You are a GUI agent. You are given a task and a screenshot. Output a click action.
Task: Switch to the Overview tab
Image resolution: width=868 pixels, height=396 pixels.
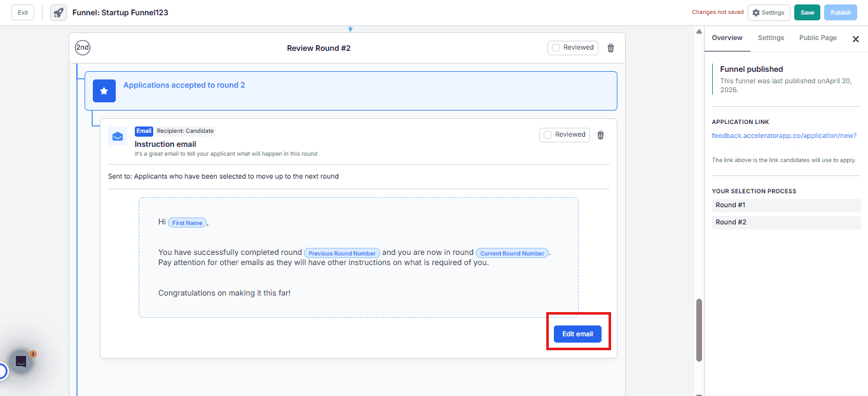(727, 38)
